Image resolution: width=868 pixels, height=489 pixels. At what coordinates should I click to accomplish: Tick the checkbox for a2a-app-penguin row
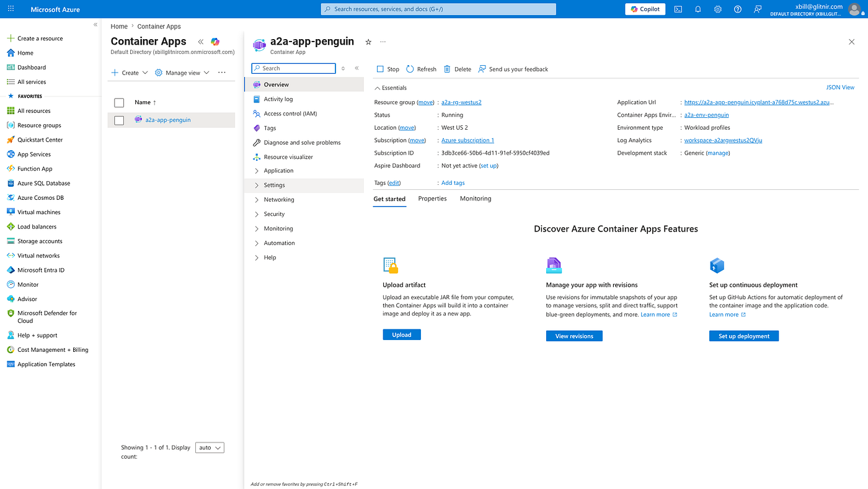pyautogui.click(x=119, y=120)
